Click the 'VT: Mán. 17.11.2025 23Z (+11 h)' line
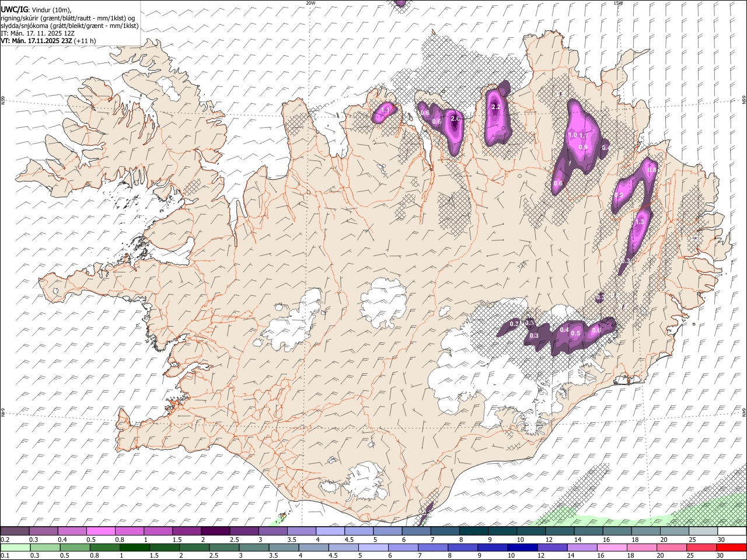Image resolution: width=747 pixels, height=560 pixels. coord(48,41)
